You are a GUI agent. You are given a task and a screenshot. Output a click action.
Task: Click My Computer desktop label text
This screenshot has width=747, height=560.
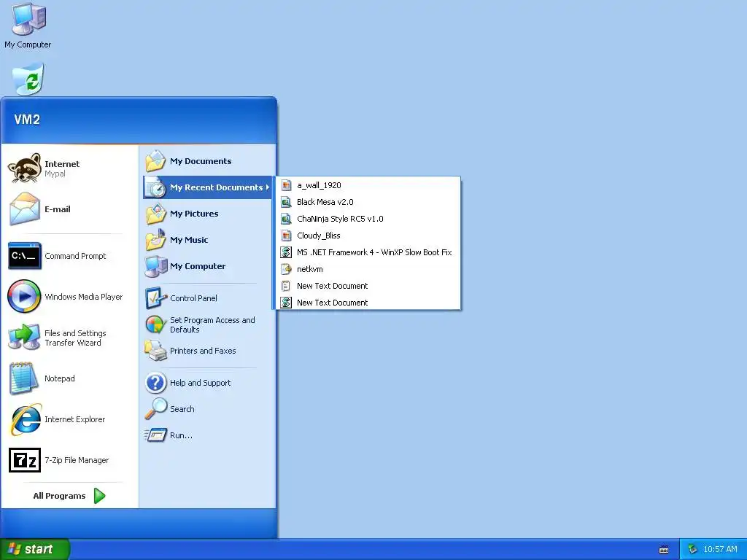point(28,44)
